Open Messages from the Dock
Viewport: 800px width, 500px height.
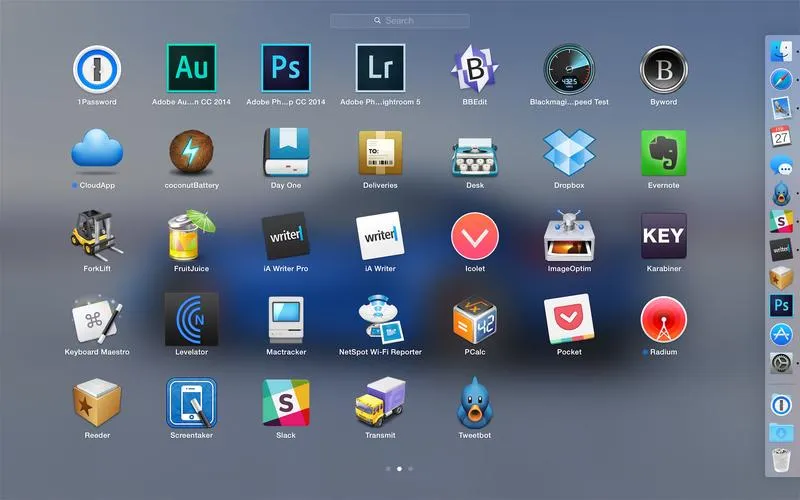tap(781, 165)
